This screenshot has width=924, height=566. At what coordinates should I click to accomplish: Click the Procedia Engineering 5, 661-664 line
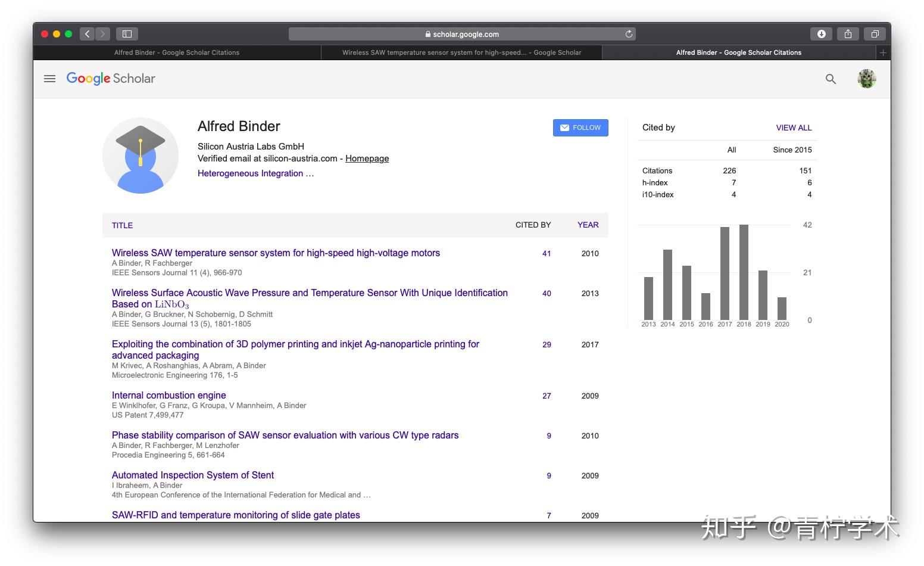[x=168, y=455]
